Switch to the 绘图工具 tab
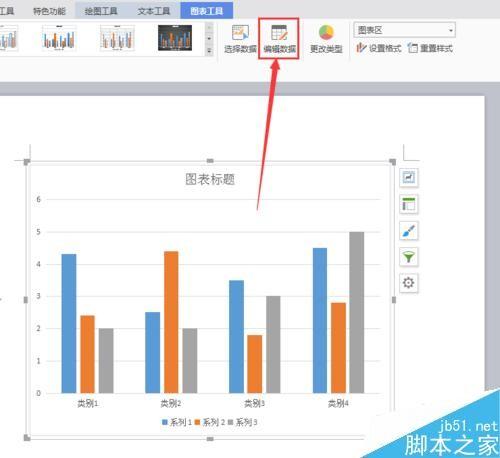 pyautogui.click(x=101, y=11)
